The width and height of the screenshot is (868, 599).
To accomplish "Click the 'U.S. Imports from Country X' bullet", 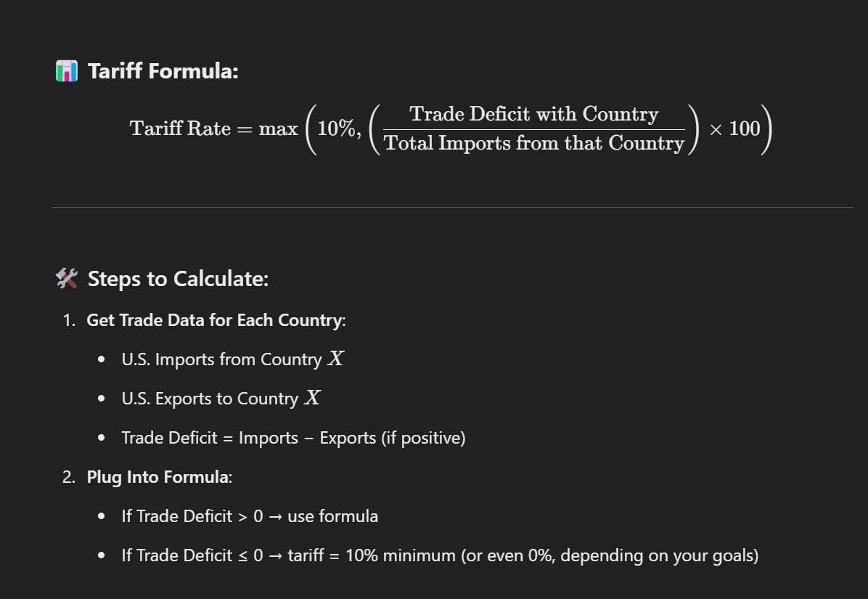I will coord(232,359).
